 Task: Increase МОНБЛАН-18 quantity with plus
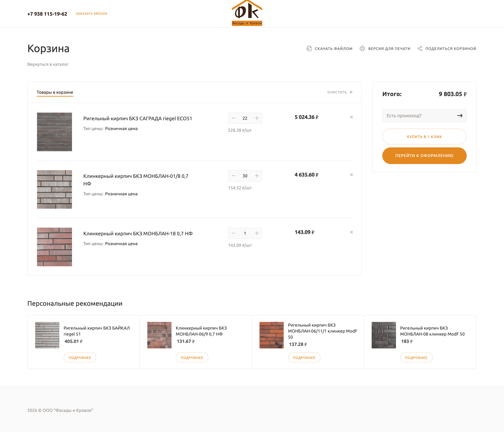(257, 233)
